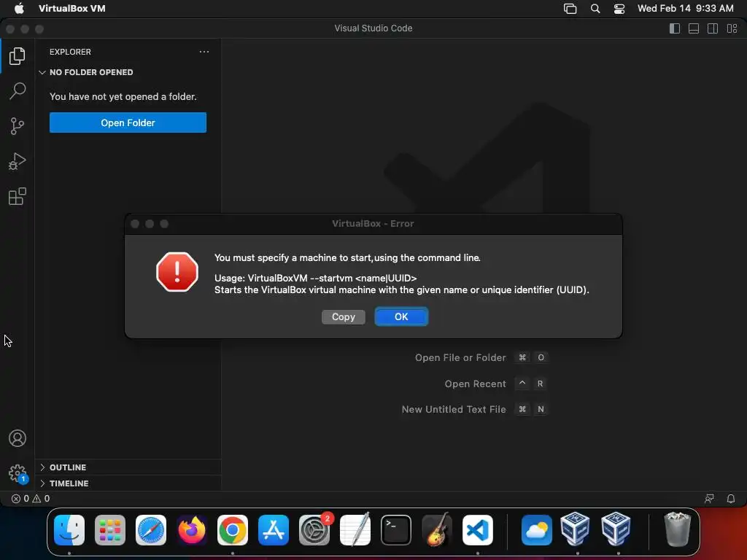The image size is (747, 560).
Task: Open System Settings from the Dock
Action: [314, 529]
